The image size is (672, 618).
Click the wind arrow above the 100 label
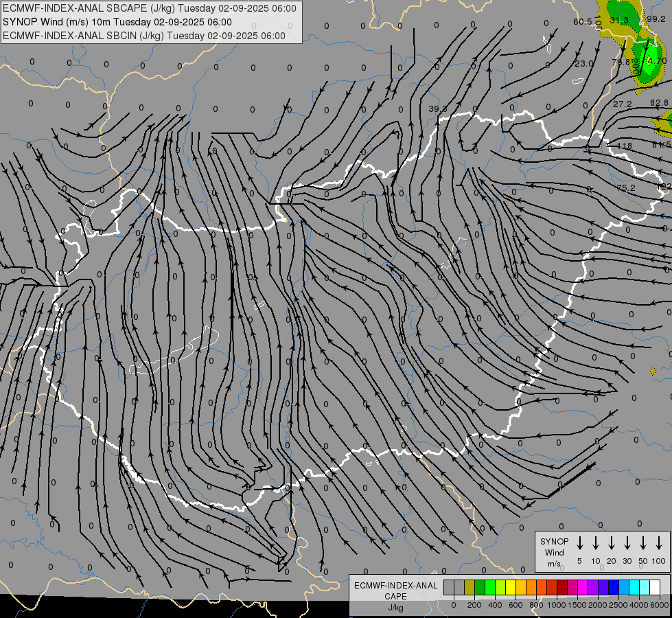coord(659,543)
